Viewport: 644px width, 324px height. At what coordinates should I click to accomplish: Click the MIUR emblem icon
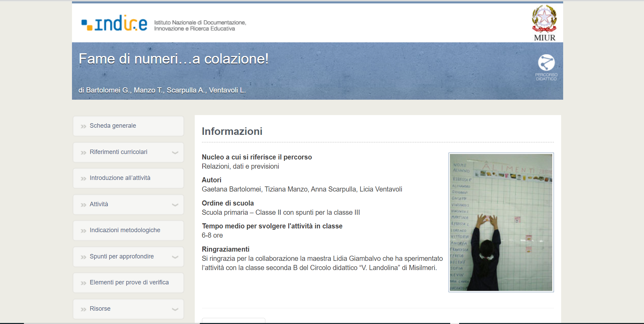(544, 19)
